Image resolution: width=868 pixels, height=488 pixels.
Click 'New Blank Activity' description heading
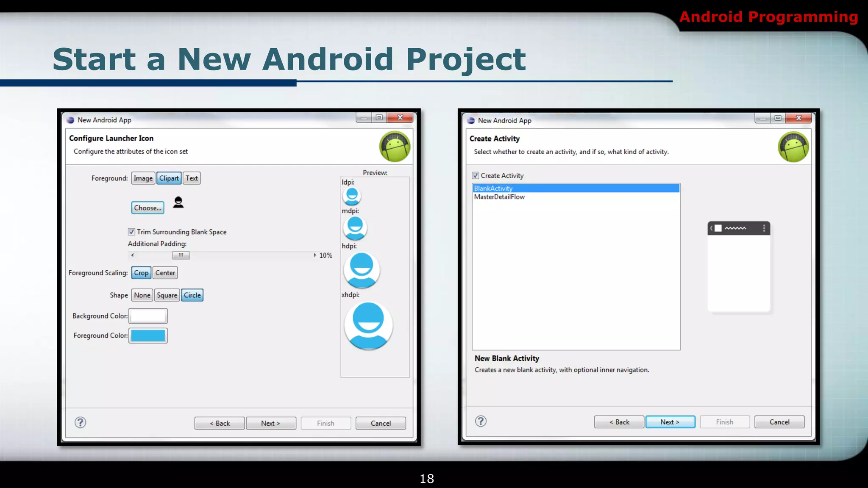[507, 358]
